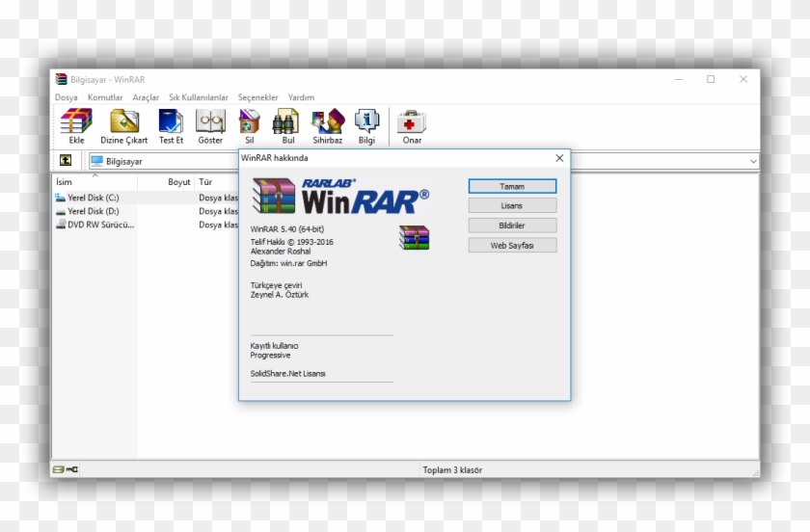Close the WinRAR hakkında dialog
Screen dimensions: 810x532
(x=559, y=158)
